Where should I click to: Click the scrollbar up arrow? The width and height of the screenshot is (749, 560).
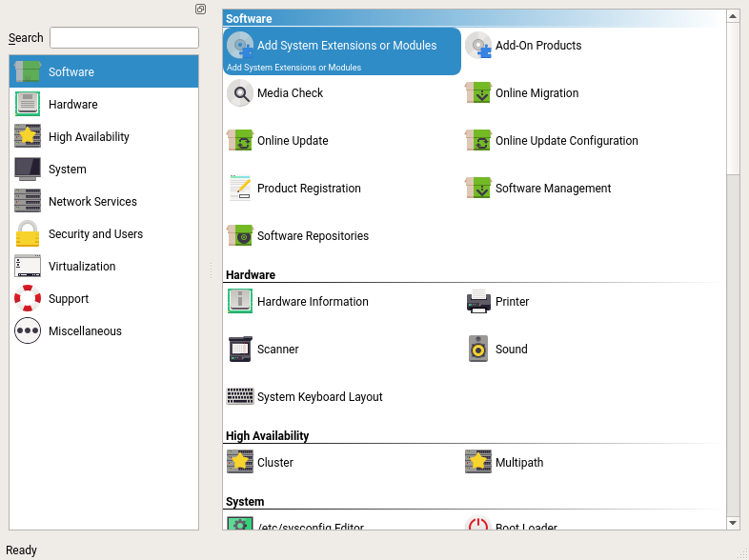tap(732, 16)
